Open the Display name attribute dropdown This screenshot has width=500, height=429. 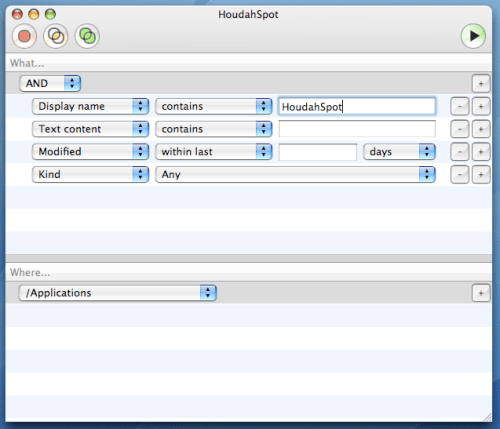[x=90, y=106]
